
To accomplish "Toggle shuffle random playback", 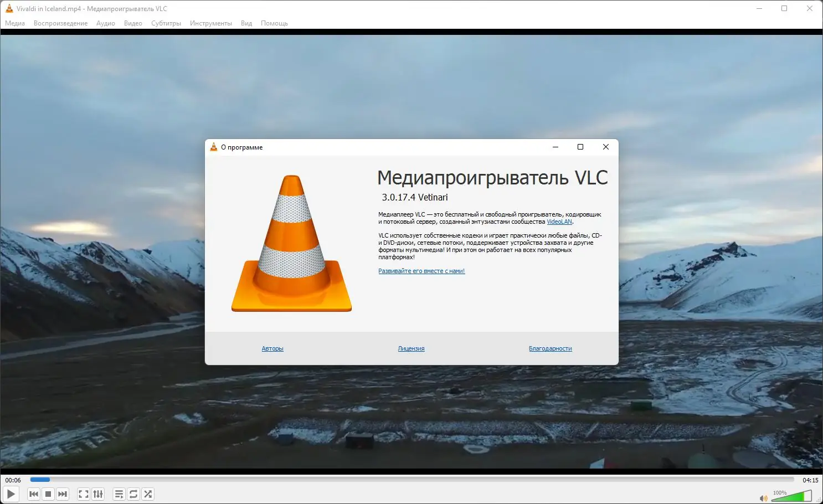I will pyautogui.click(x=148, y=494).
